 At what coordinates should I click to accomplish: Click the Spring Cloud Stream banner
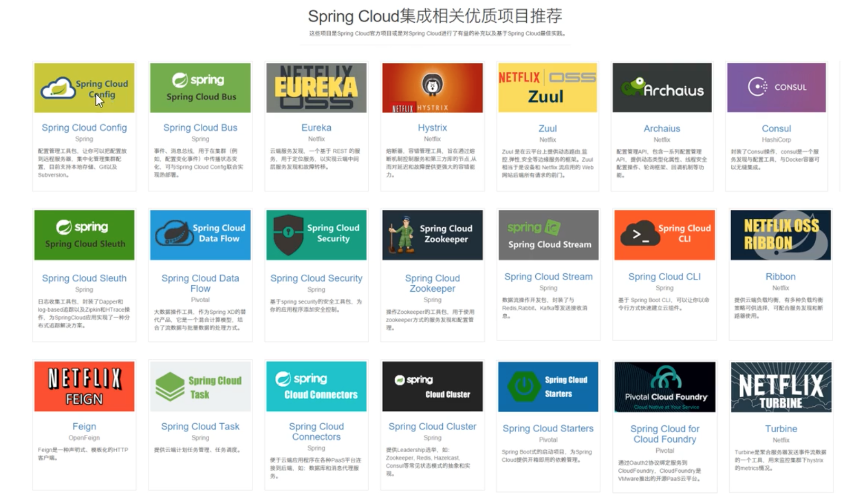tap(548, 235)
